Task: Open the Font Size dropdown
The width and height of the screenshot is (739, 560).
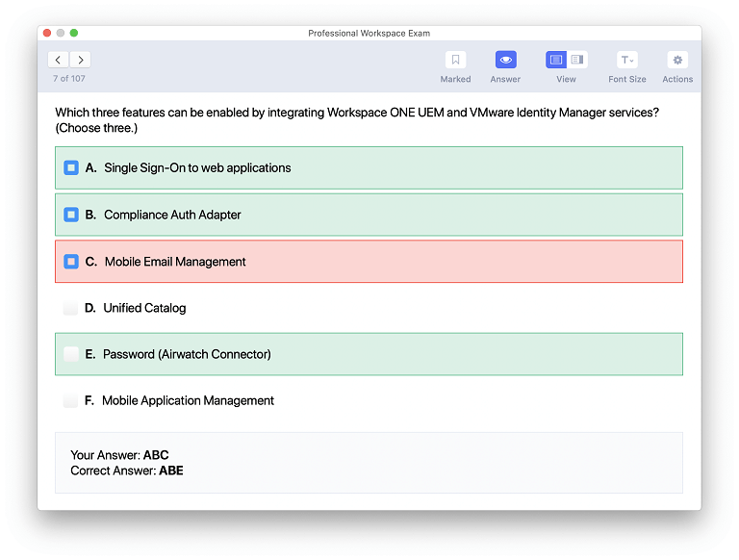Action: tap(626, 60)
